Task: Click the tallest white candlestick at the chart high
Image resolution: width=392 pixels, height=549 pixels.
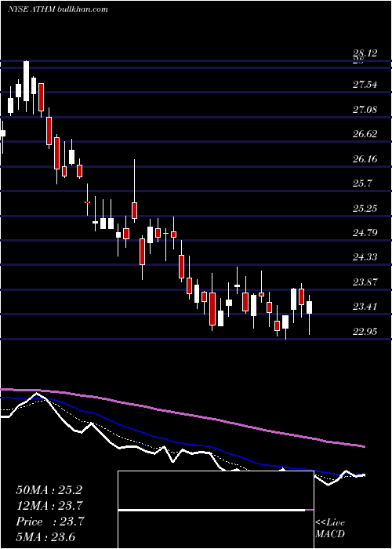Action: [26, 81]
